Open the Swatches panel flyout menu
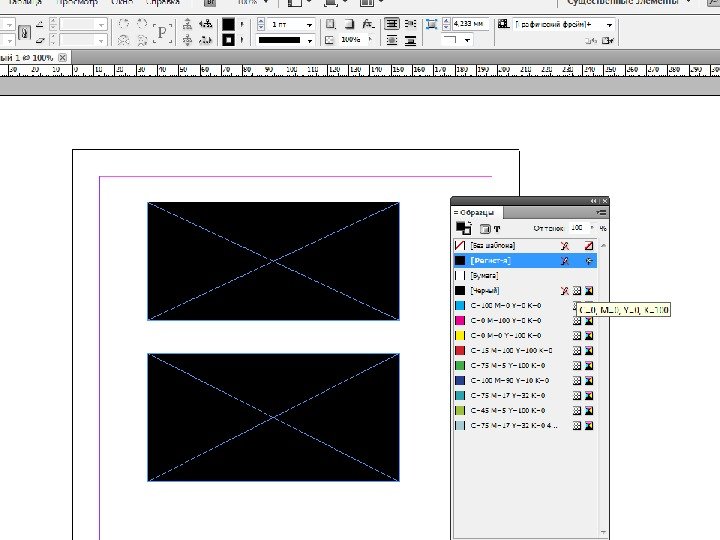 tap(600, 213)
